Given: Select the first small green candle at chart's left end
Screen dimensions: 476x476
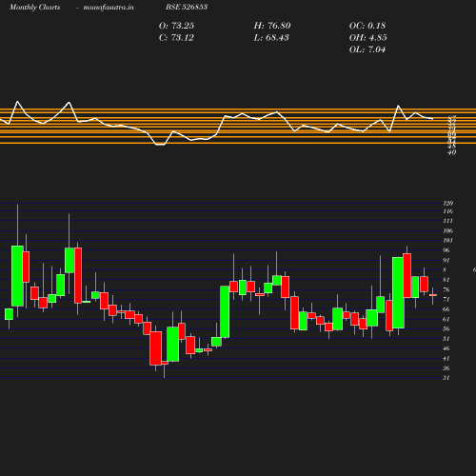Looking at the screenshot, I should (x=9, y=314).
